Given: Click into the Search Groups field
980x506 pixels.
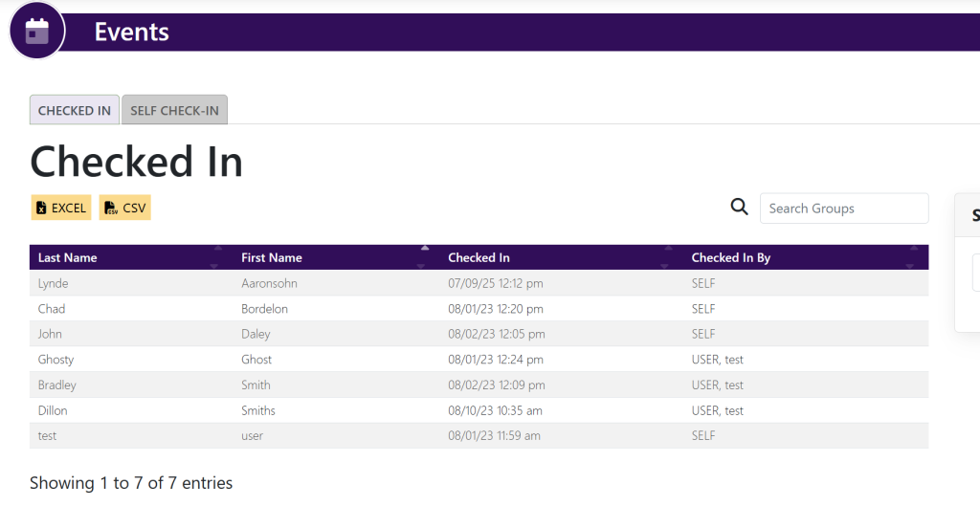Looking at the screenshot, I should click(x=843, y=208).
